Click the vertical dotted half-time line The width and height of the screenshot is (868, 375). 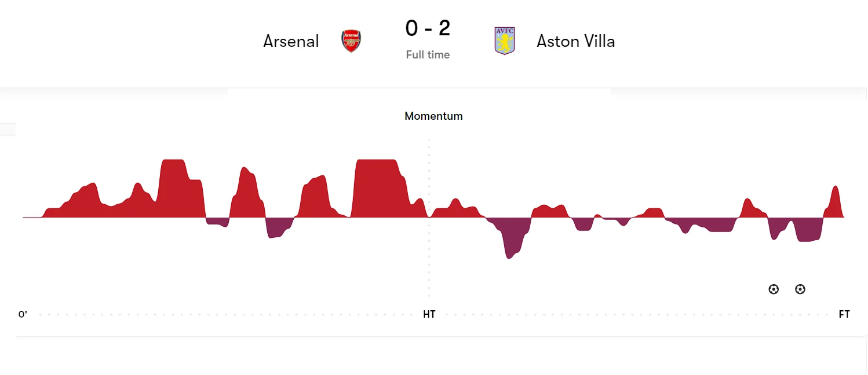click(x=429, y=260)
